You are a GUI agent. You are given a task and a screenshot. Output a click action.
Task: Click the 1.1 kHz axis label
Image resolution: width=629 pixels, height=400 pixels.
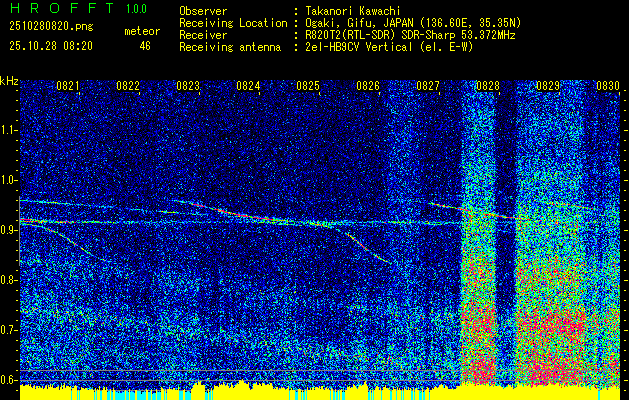click(x=8, y=130)
